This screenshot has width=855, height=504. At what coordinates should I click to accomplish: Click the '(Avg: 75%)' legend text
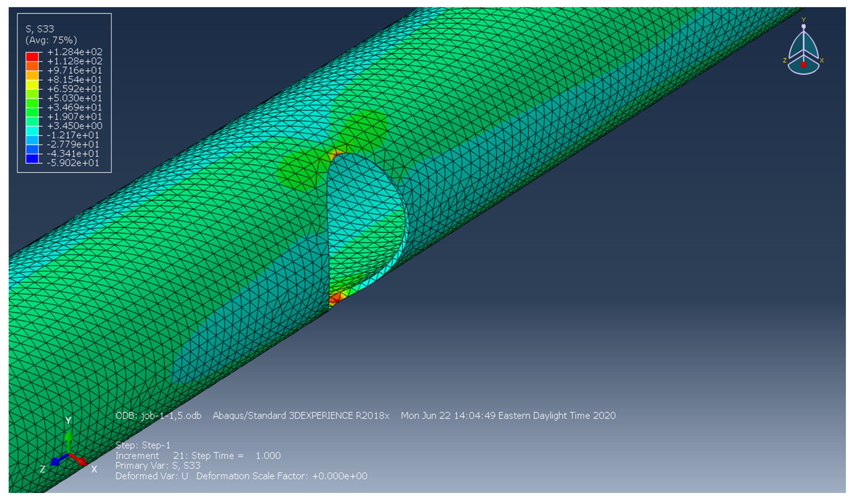point(51,40)
